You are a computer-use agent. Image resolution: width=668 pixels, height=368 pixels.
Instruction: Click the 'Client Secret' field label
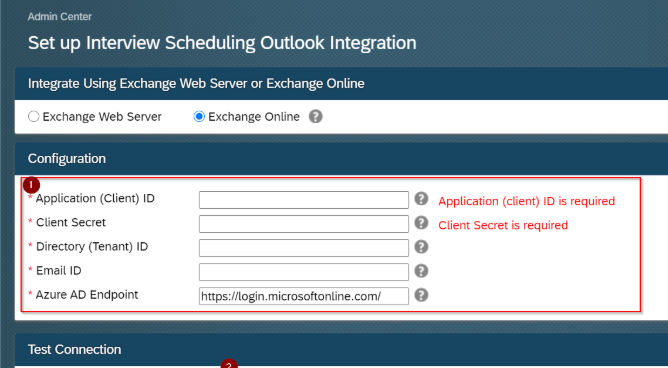point(71,222)
